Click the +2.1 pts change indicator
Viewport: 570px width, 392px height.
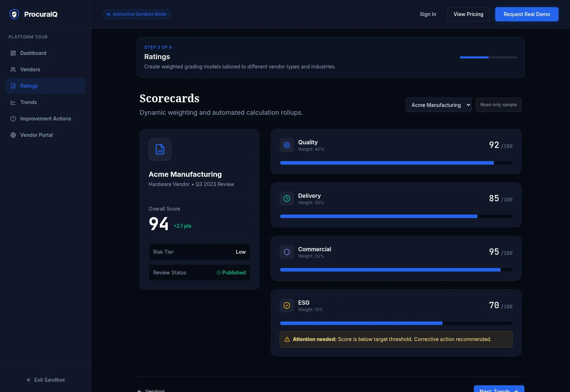(182, 226)
